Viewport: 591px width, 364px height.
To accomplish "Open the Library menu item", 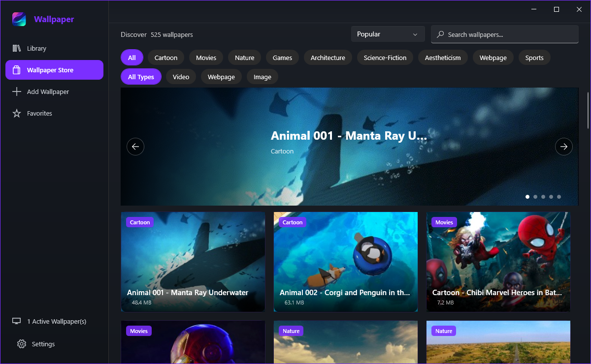I will point(54,48).
